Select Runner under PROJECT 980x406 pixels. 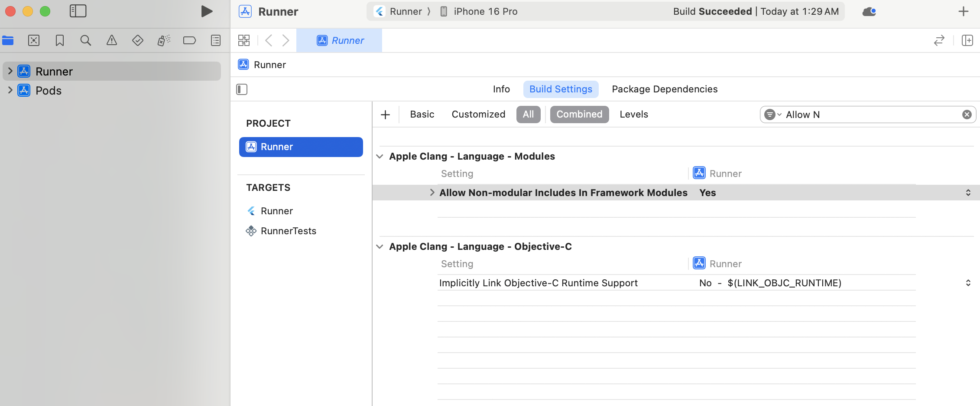(301, 147)
